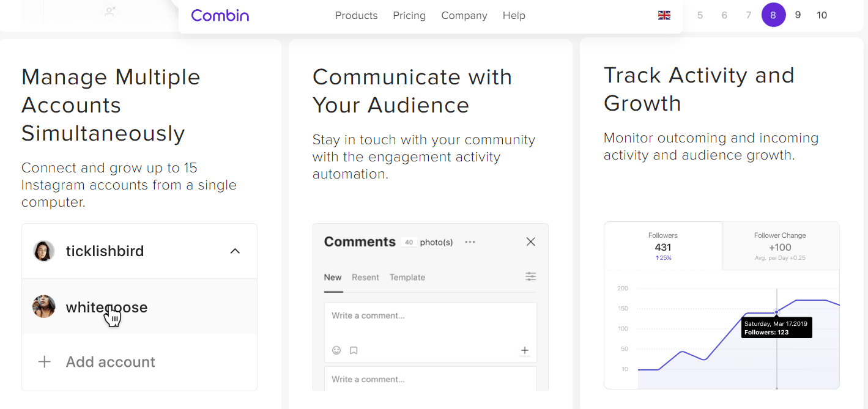Go to page 7 in pagination
Image resolution: width=868 pixels, height=409 pixels.
coord(749,15)
